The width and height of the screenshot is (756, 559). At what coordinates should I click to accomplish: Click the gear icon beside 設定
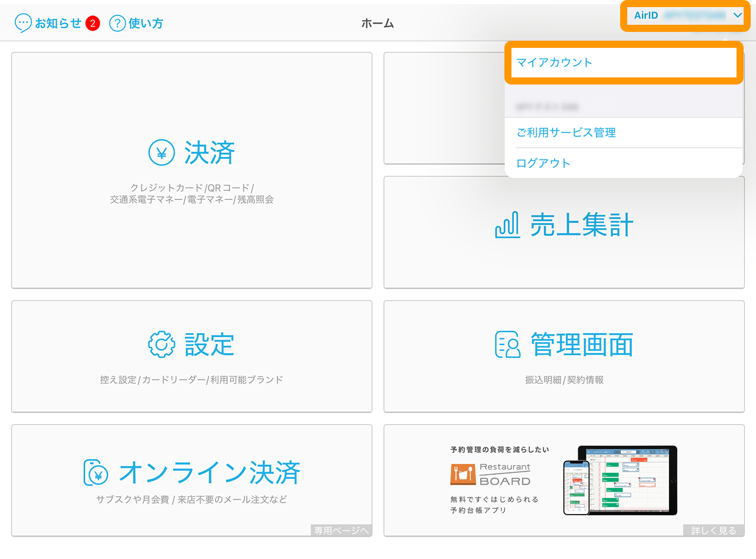click(161, 344)
